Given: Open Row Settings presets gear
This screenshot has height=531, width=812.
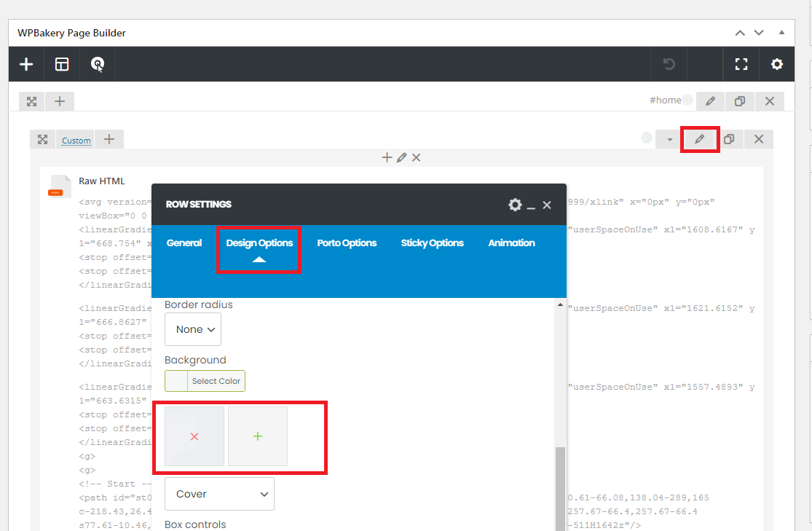Looking at the screenshot, I should click(515, 205).
